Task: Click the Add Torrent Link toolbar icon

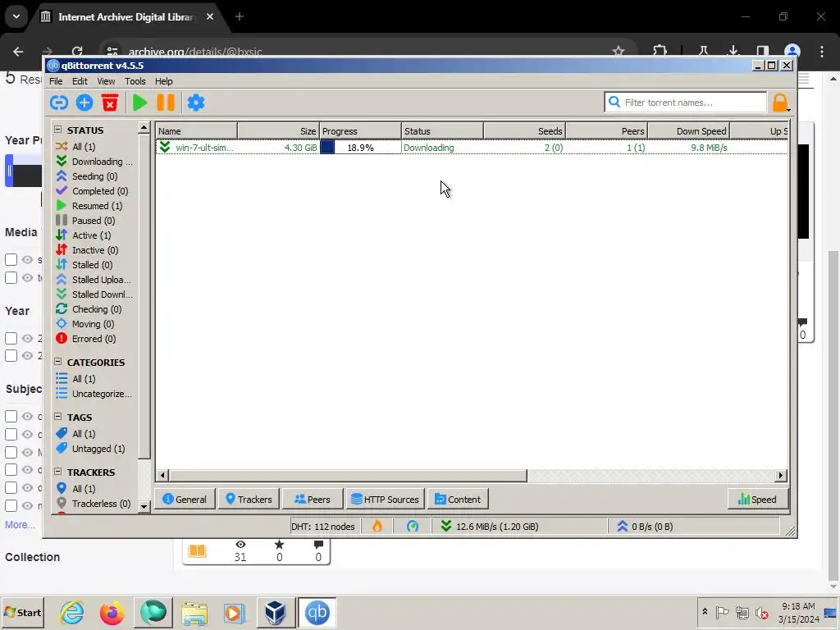Action: pyautogui.click(x=59, y=103)
